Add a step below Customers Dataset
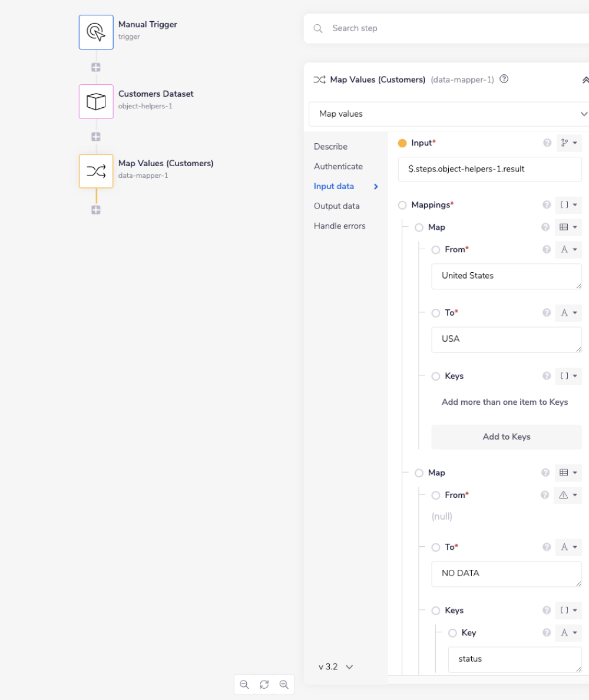Viewport: 589px width, 700px height. coord(95,136)
